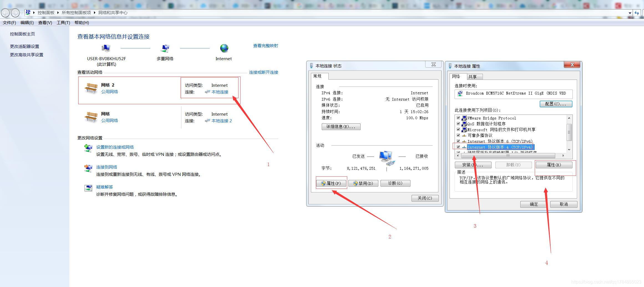
Task: Click the refresh icon beside address bar
Action: 637,13
